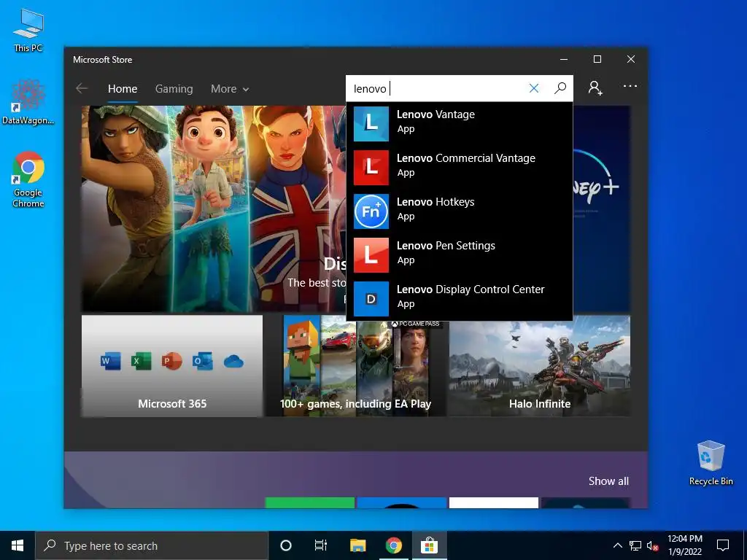Screen dimensions: 747x560
Task: Click the Lenovo Vantage blue L icon
Action: click(x=371, y=124)
